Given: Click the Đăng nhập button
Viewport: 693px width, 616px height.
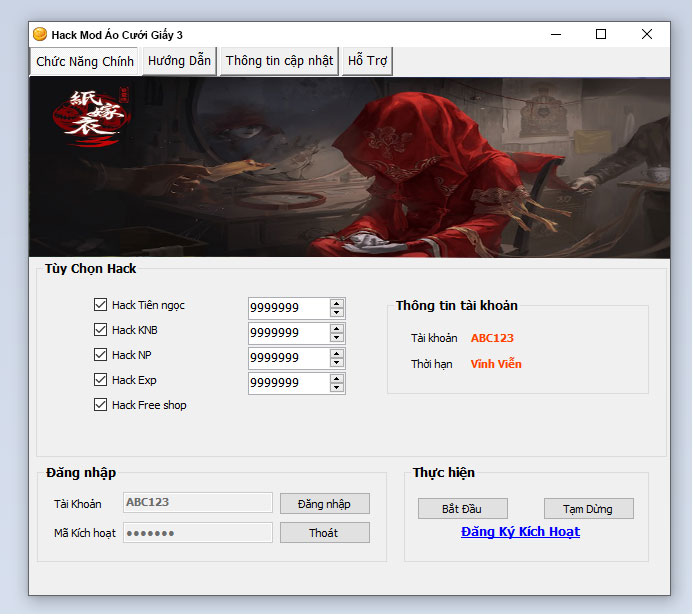Looking at the screenshot, I should 324,504.
